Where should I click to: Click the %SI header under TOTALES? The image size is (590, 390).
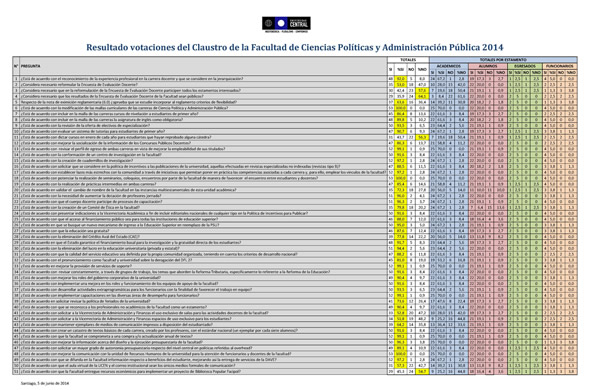401,69
